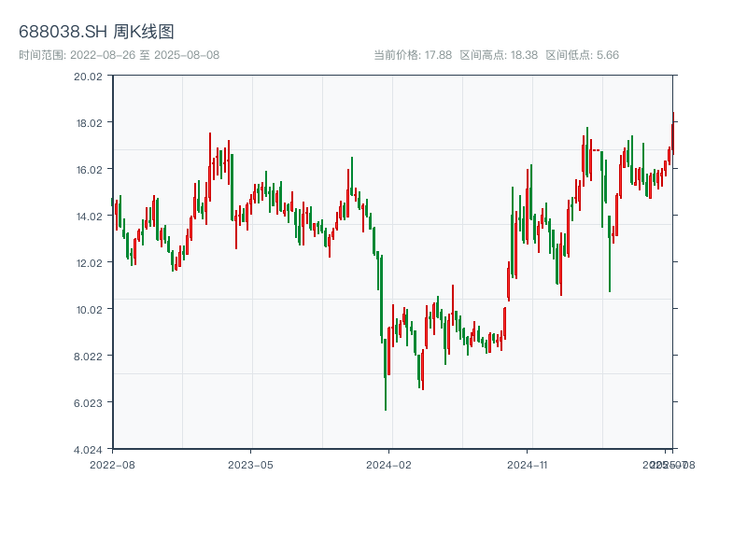
Task: Click the 时间范围 date range text
Action: click(119, 55)
